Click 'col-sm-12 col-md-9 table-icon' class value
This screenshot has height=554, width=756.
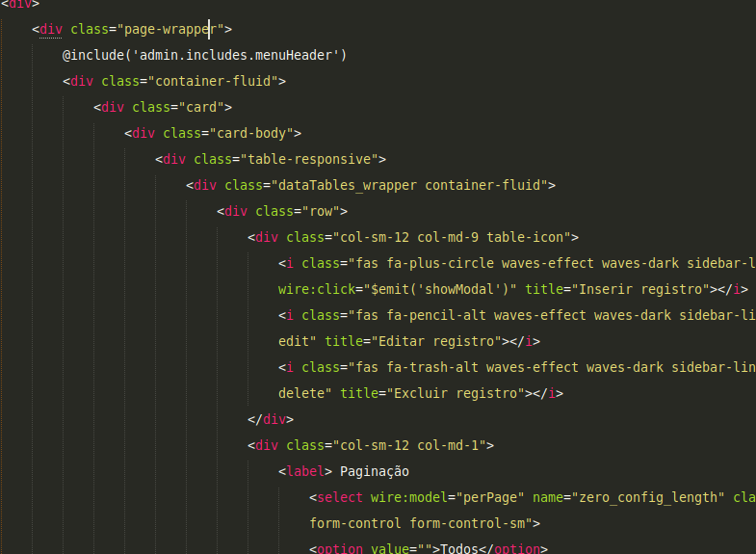click(x=452, y=237)
